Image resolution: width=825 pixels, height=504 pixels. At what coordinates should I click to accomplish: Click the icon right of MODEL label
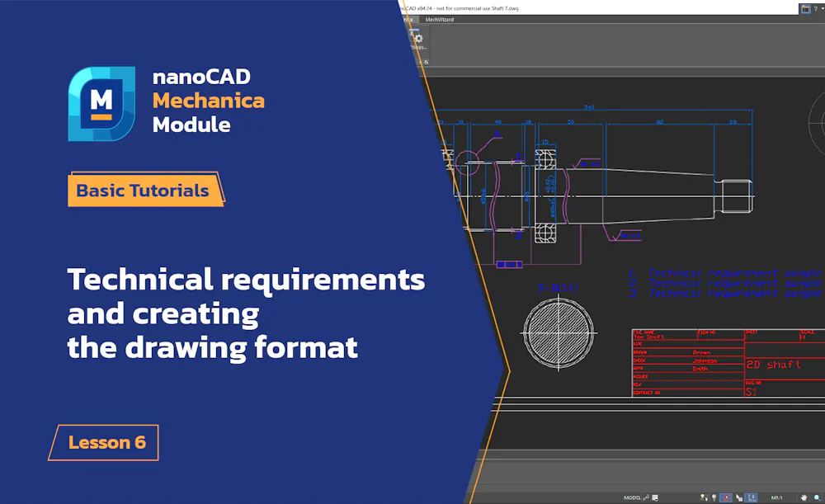coord(646,497)
